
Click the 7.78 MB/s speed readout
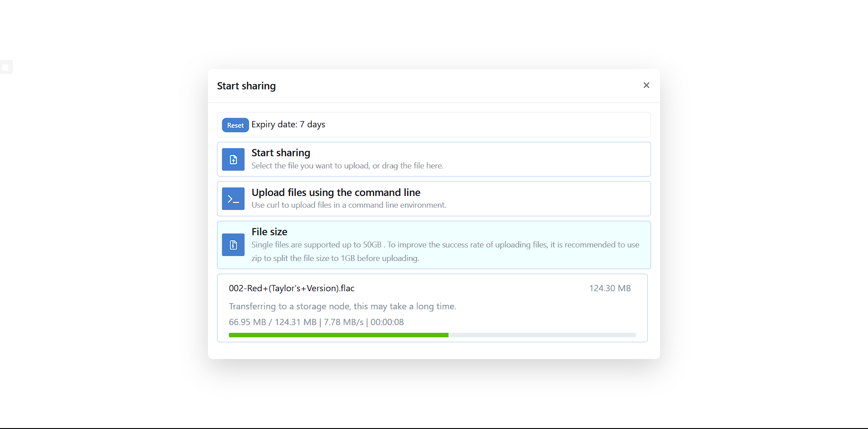(x=344, y=322)
